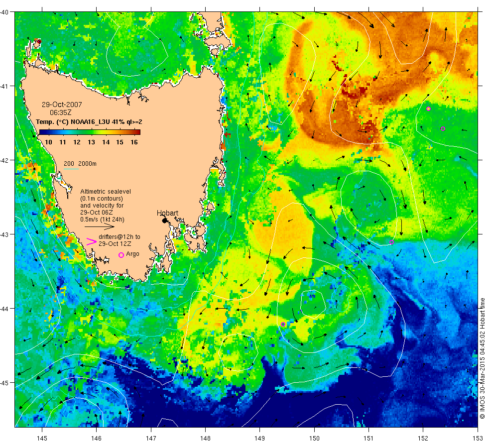Click the 'Altimetric sealevel' legend text

106,191
